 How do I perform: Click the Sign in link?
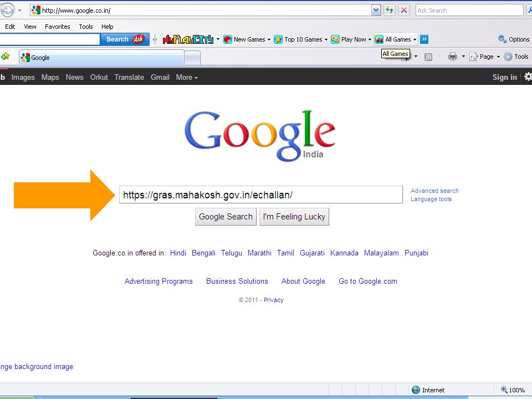tap(504, 78)
